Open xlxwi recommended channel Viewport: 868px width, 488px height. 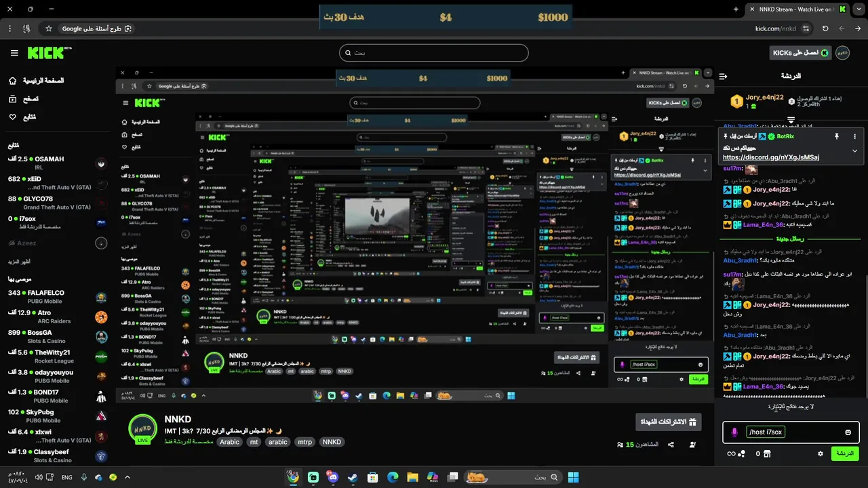pyautogui.click(x=58, y=436)
